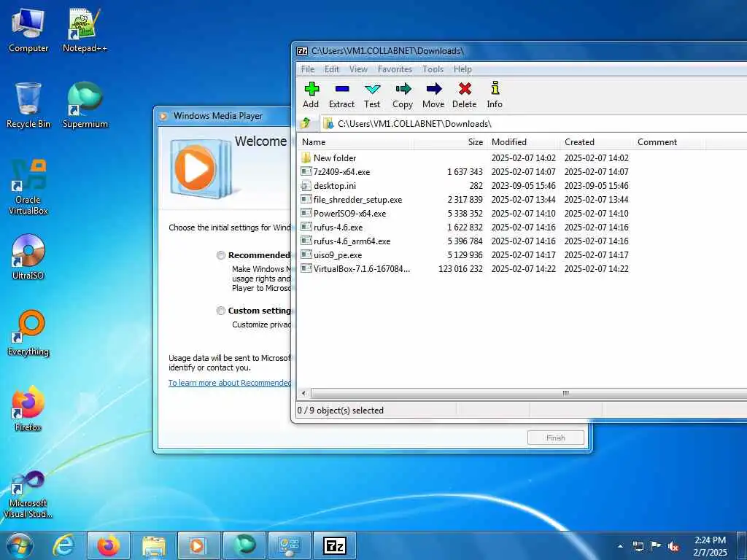This screenshot has height=560, width=747.
Task: Click the Comment column header
Action: pos(669,142)
